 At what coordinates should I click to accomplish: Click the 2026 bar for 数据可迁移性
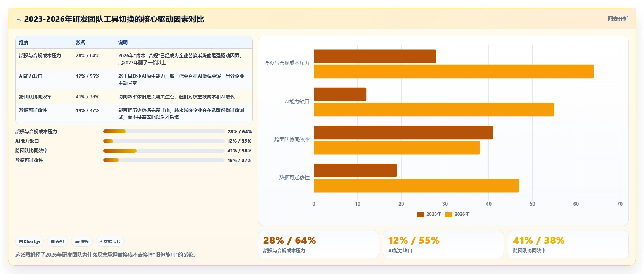417,186
